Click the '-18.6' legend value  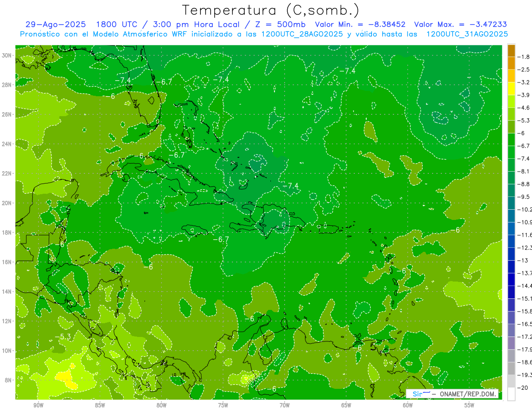point(525,362)
